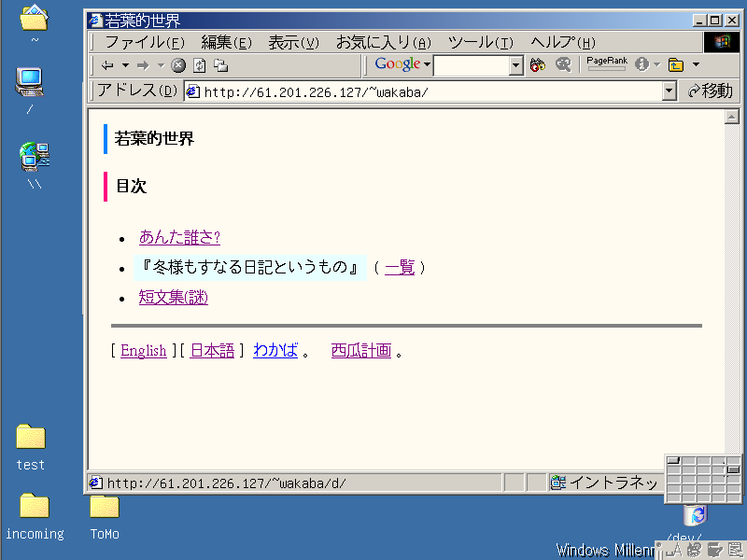
Task: Expand the Google logo menu dropdown
Action: pyautogui.click(x=427, y=65)
